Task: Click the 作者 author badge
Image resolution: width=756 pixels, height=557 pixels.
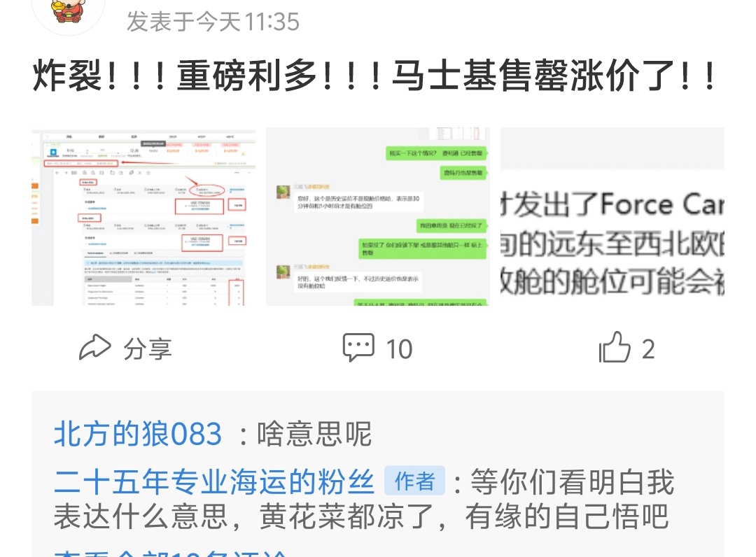Action: 414,481
